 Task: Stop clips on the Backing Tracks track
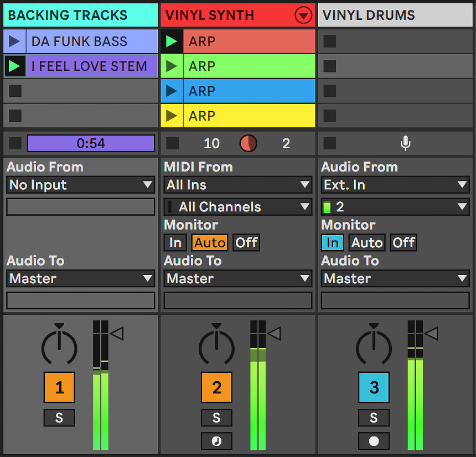pos(15,143)
